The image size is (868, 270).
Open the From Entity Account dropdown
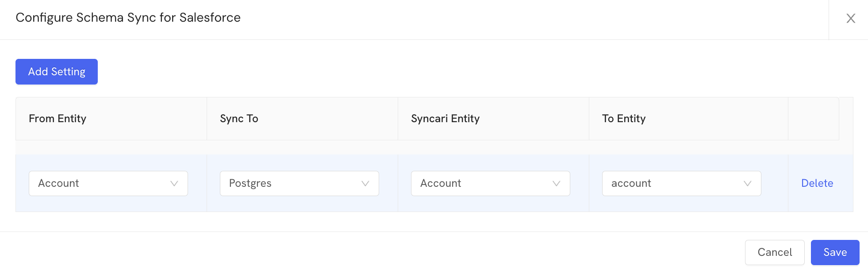(108, 183)
